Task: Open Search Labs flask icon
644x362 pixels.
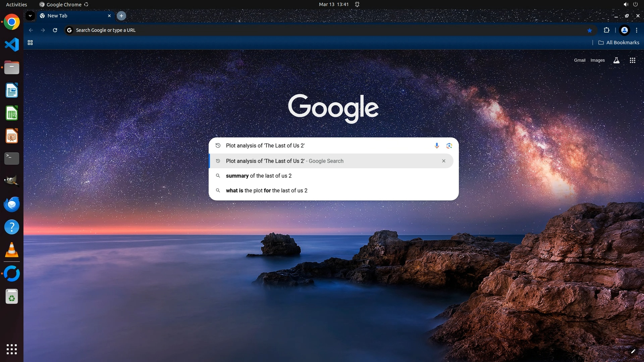Action: 616,60
